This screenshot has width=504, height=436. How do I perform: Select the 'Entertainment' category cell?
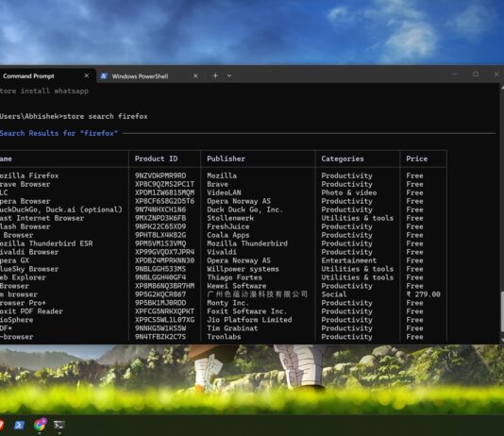(349, 260)
